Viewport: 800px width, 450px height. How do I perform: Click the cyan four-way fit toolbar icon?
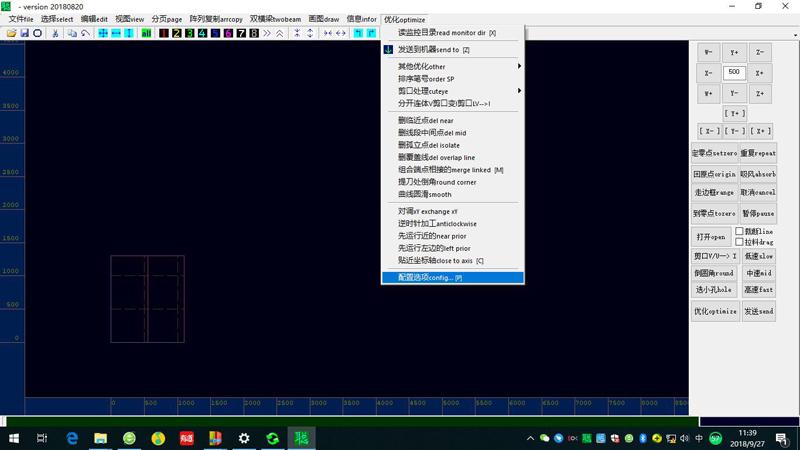(103, 33)
